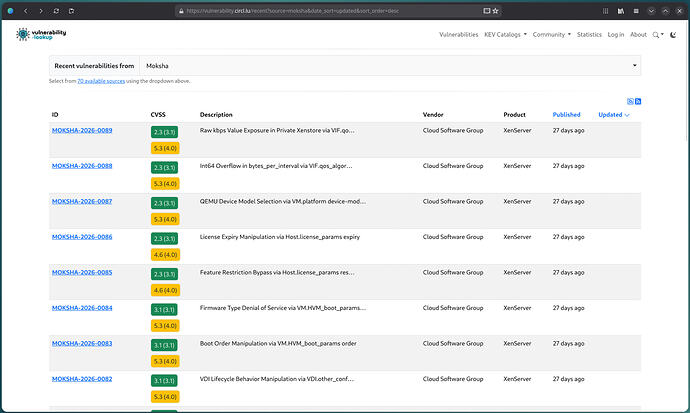Click the 5.3 (4.0) CVSS badge for MOKSHA-2026-0082

pyautogui.click(x=165, y=397)
